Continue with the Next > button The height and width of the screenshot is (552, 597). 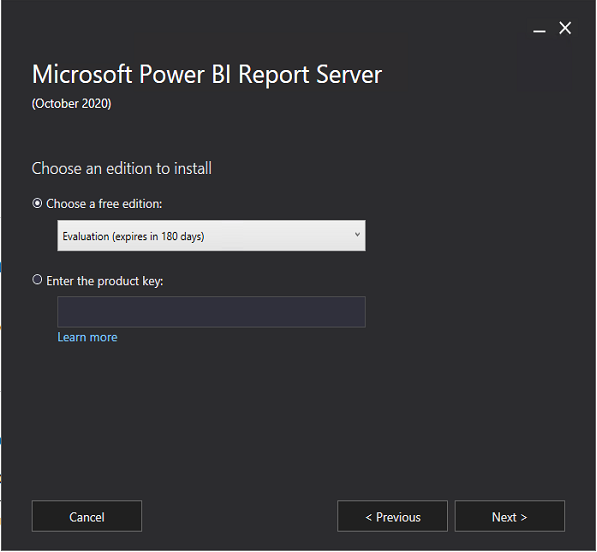509,516
